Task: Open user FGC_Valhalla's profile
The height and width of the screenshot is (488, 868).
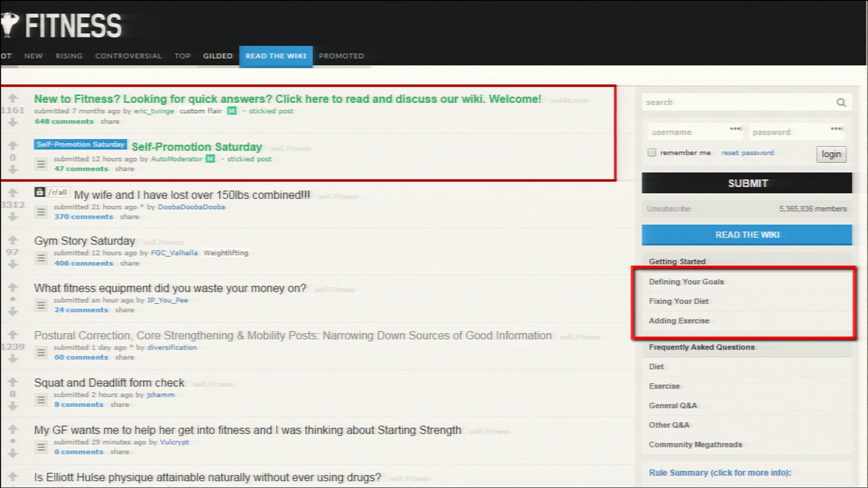Action: (174, 253)
